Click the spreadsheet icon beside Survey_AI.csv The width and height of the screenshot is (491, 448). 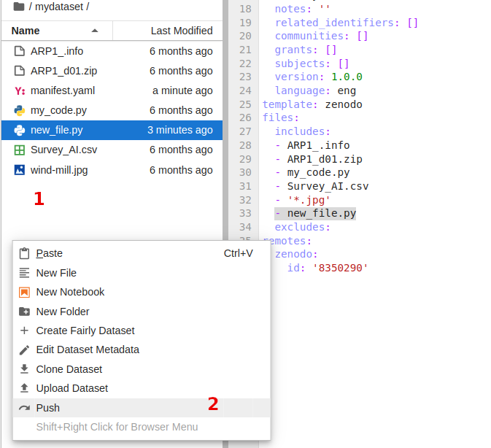point(20,150)
